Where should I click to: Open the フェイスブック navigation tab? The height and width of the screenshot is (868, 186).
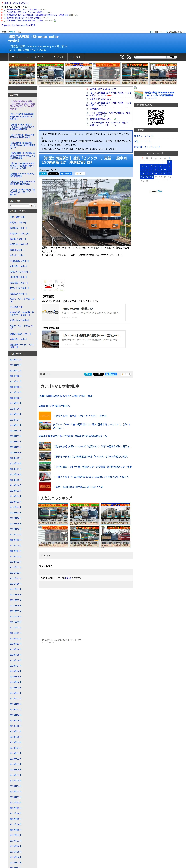[35, 57]
